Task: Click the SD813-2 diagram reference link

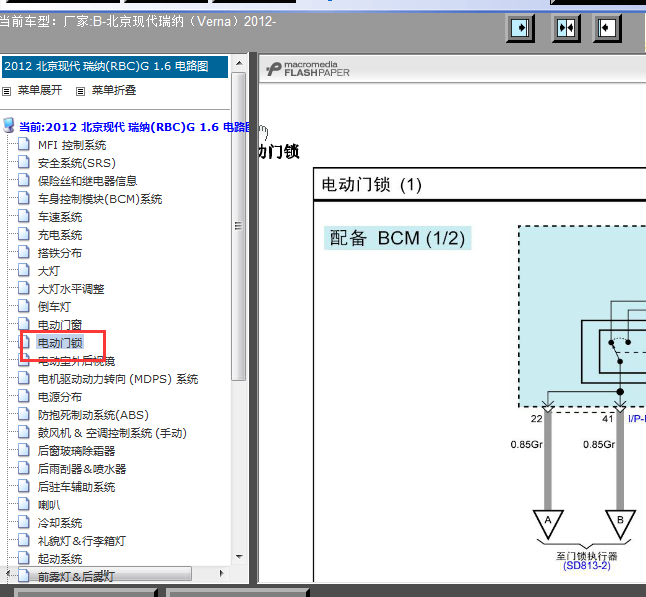Action: 586,566
